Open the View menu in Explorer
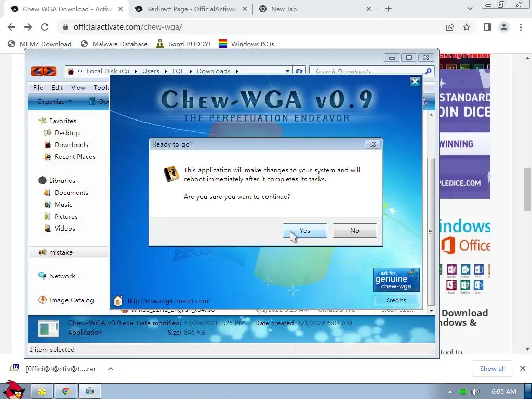Viewport: 532px width, 399px height. pyautogui.click(x=78, y=87)
